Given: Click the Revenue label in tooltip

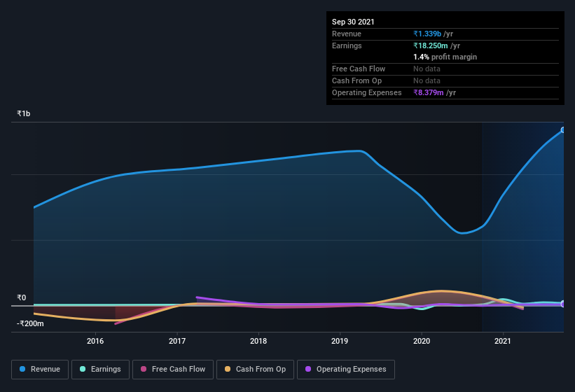Looking at the screenshot, I should pos(347,34).
